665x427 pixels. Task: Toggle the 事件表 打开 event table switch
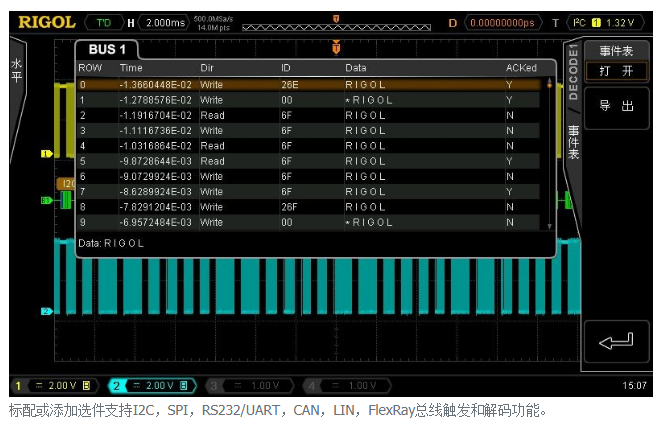tap(617, 61)
